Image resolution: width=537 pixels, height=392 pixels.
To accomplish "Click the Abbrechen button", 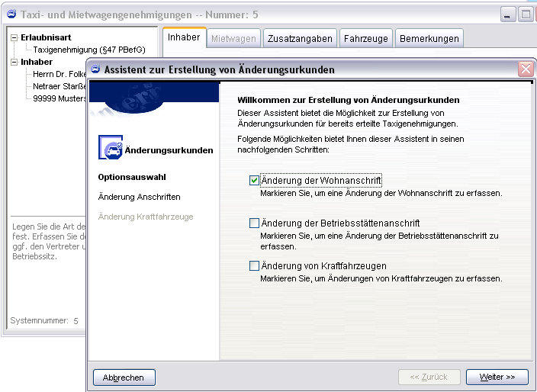I will pos(124,377).
